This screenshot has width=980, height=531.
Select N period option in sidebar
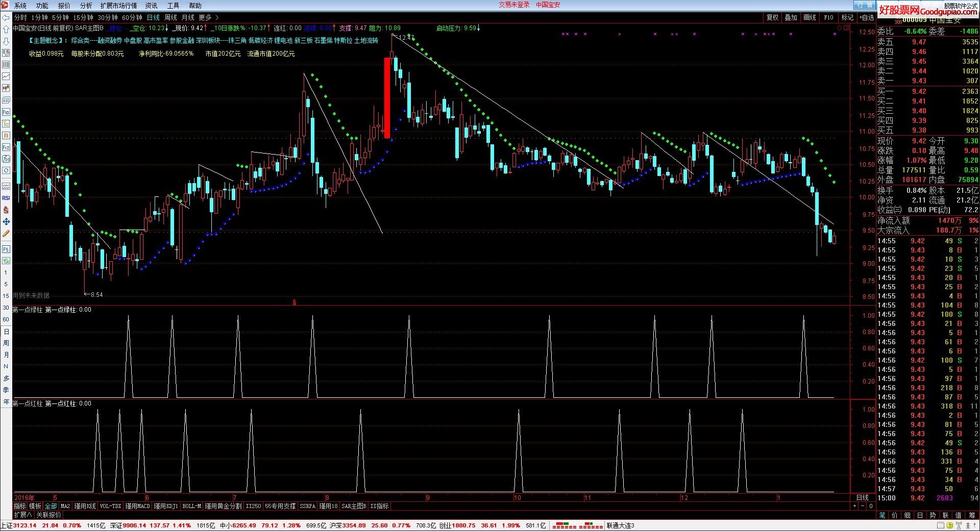[6, 367]
